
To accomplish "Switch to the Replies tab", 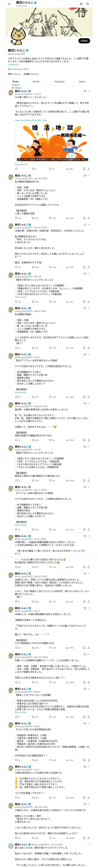I will (x=36, y=82).
